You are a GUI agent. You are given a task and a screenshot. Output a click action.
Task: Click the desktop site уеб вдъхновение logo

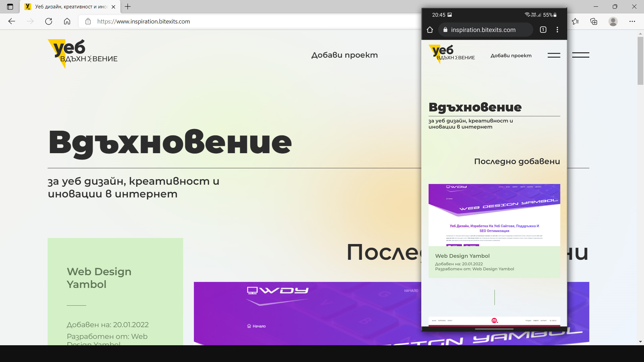point(83,54)
